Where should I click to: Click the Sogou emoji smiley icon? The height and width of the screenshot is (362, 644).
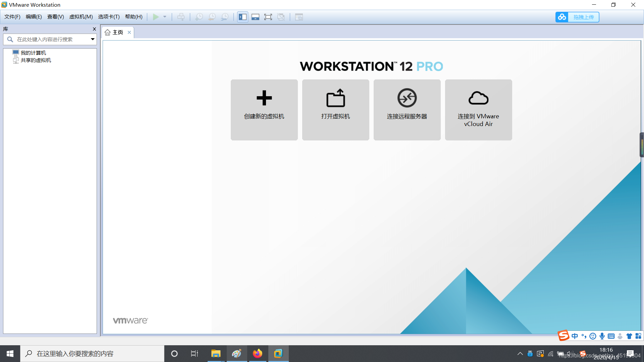(593, 336)
